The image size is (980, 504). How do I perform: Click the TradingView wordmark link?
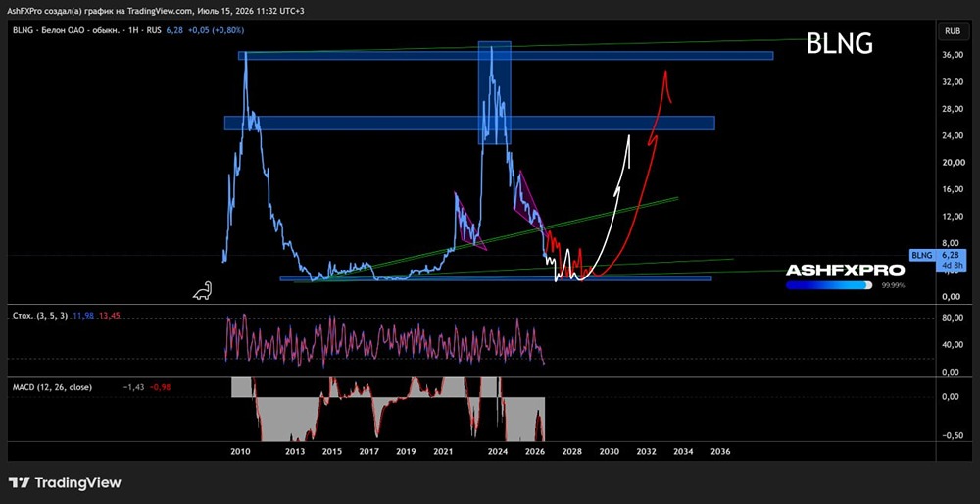coord(77,482)
